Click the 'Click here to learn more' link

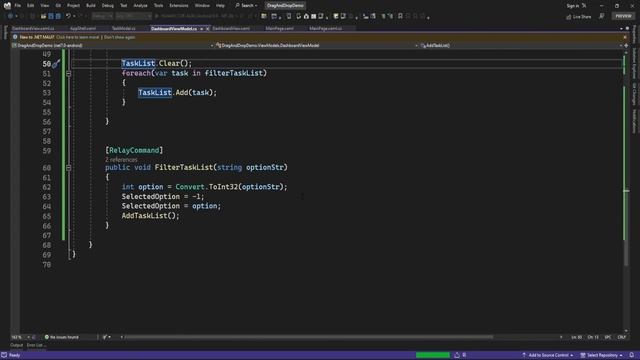pos(78,37)
